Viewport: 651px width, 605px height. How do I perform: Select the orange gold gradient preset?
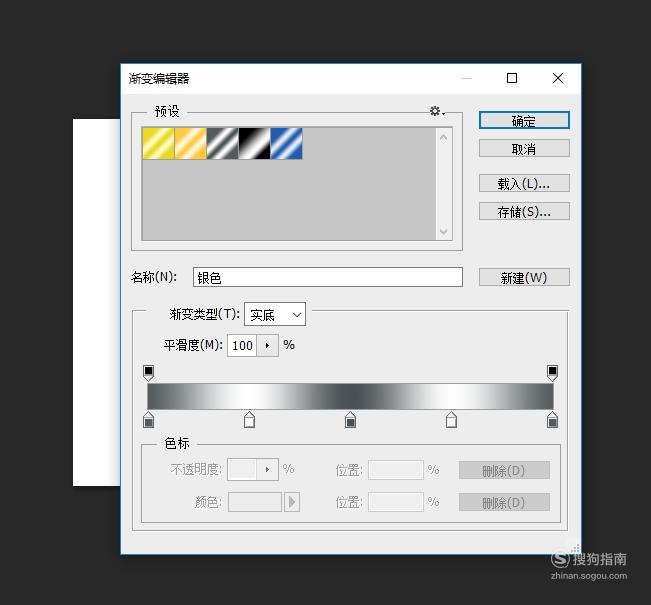tap(191, 143)
